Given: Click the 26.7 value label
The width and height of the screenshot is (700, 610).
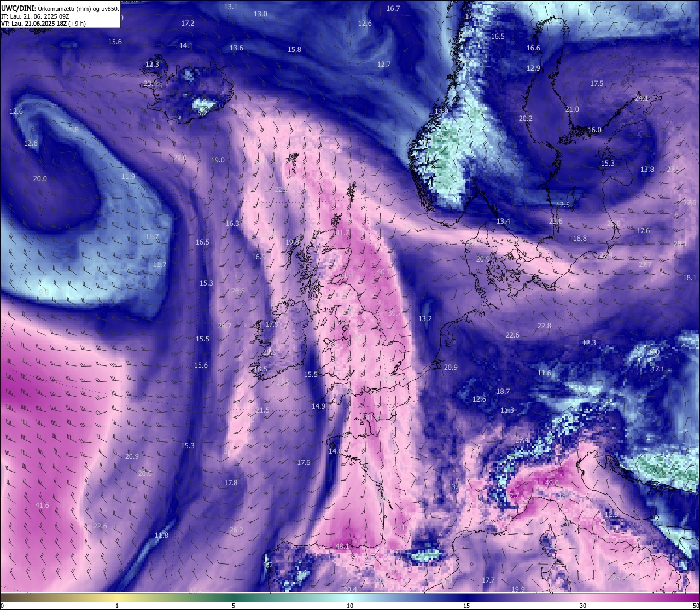Looking at the screenshot, I should coord(224,326).
